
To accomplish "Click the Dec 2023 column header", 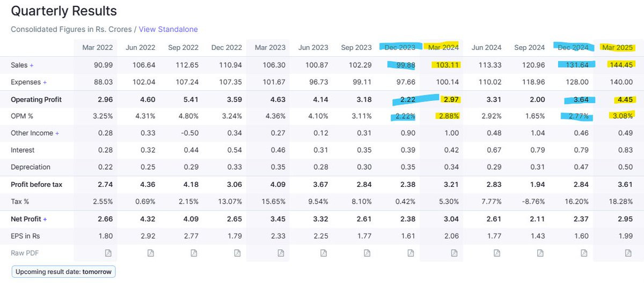I will tap(400, 47).
